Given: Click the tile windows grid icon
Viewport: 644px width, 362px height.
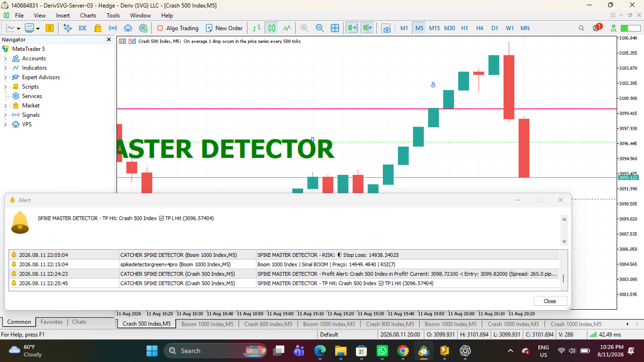Looking at the screenshot, I should coord(335,28).
